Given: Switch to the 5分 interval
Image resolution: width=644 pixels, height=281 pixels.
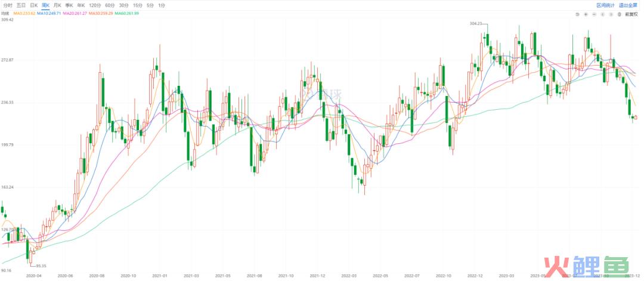Looking at the screenshot, I should tap(150, 5).
